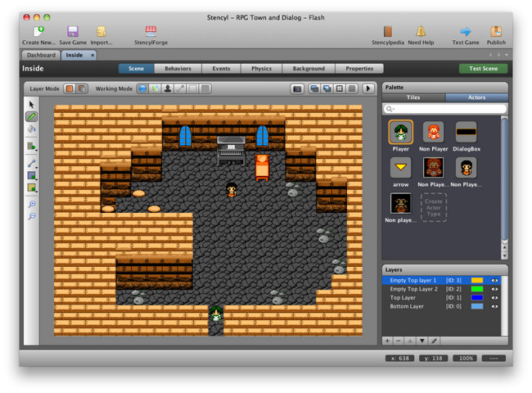Open StencylForge marketplace icon
532x393 pixels.
click(151, 31)
